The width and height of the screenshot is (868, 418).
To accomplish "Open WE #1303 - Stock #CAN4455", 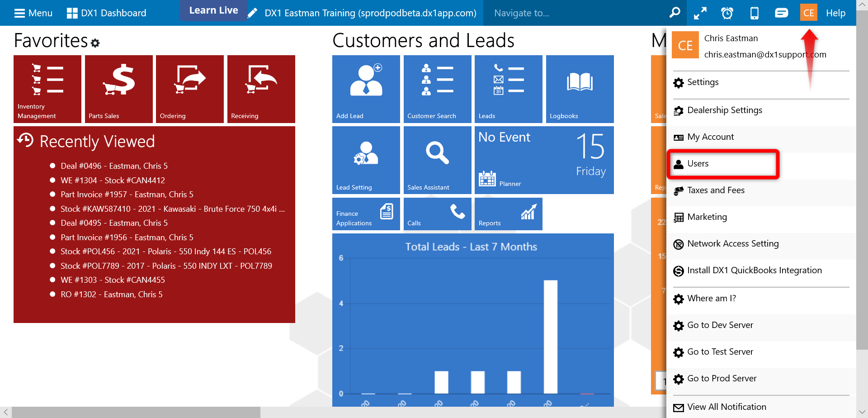I will coord(113,280).
